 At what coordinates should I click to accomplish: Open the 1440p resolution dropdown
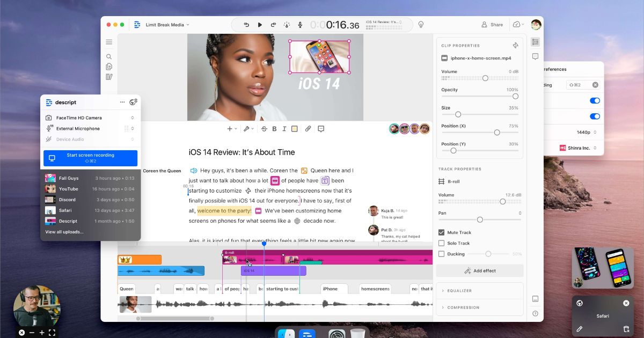587,132
